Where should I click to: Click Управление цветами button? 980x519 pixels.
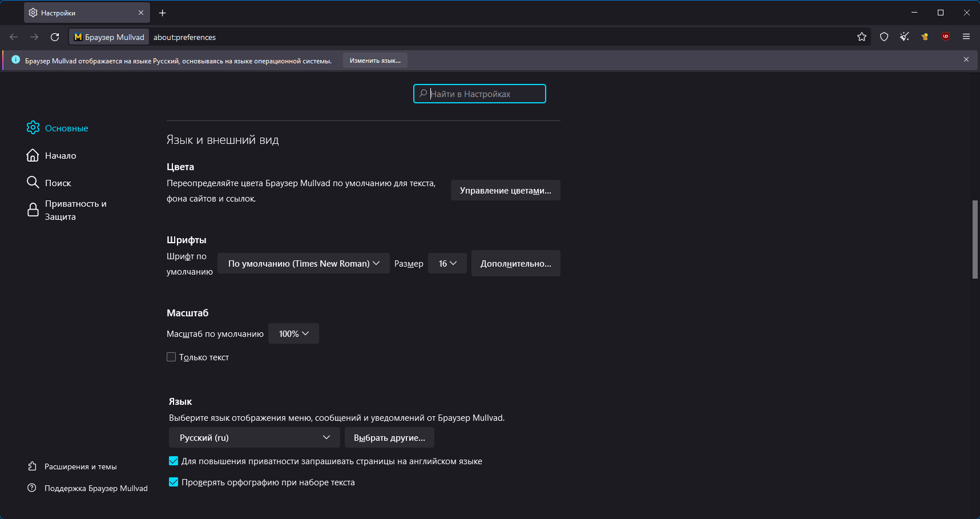(506, 190)
